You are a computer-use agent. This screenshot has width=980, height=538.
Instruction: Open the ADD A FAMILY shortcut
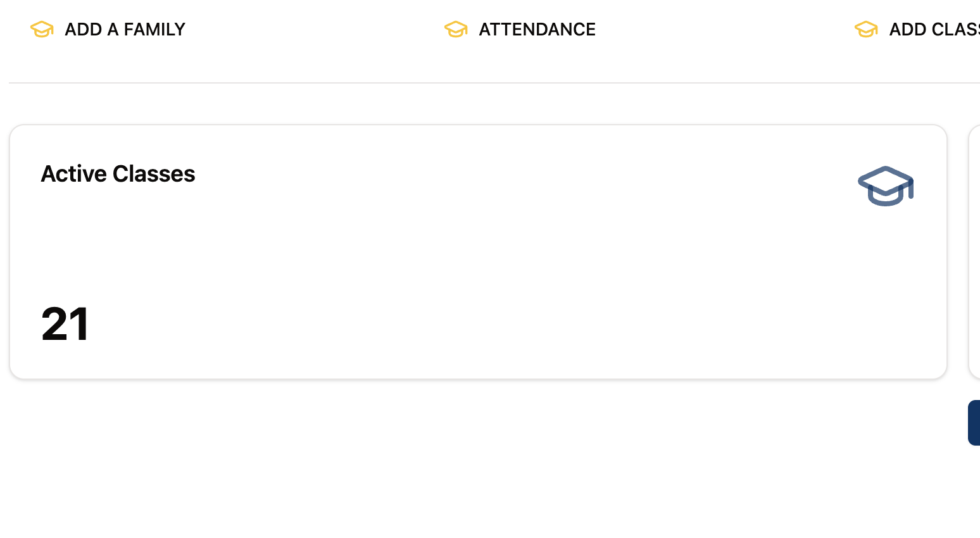(108, 29)
